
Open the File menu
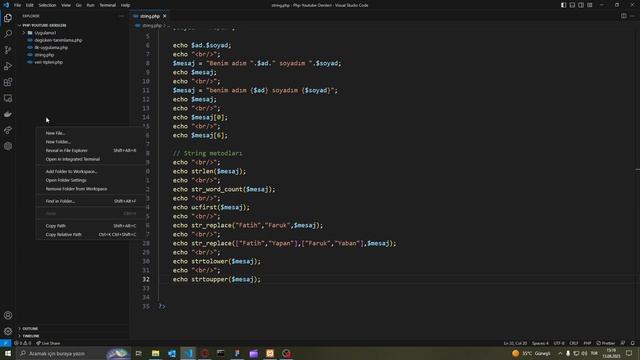pos(18,5)
